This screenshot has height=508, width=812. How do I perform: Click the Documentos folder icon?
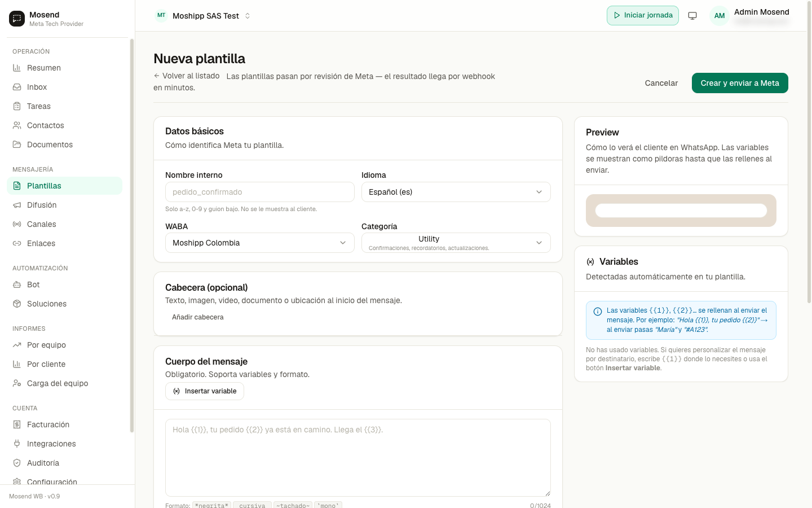pyautogui.click(x=17, y=144)
